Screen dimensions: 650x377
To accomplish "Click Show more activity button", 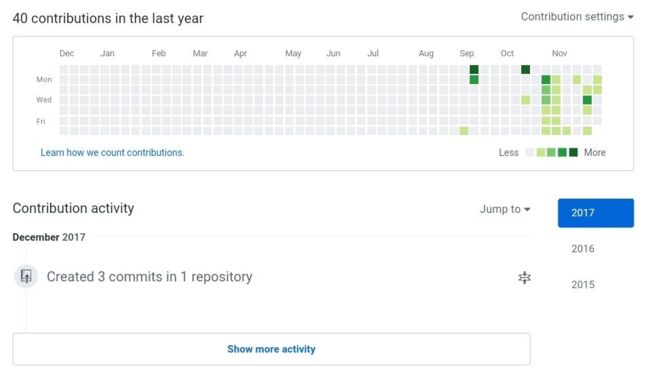I will pyautogui.click(x=271, y=349).
